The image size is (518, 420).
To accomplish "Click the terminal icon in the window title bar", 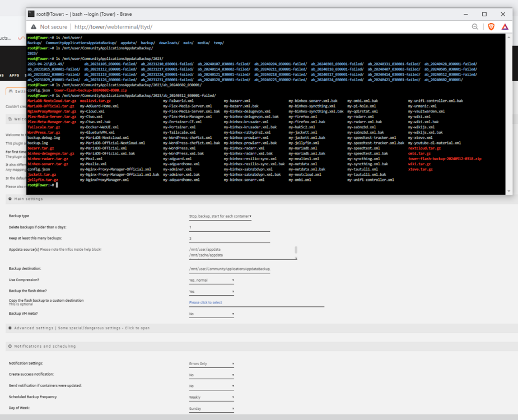I will point(31,14).
